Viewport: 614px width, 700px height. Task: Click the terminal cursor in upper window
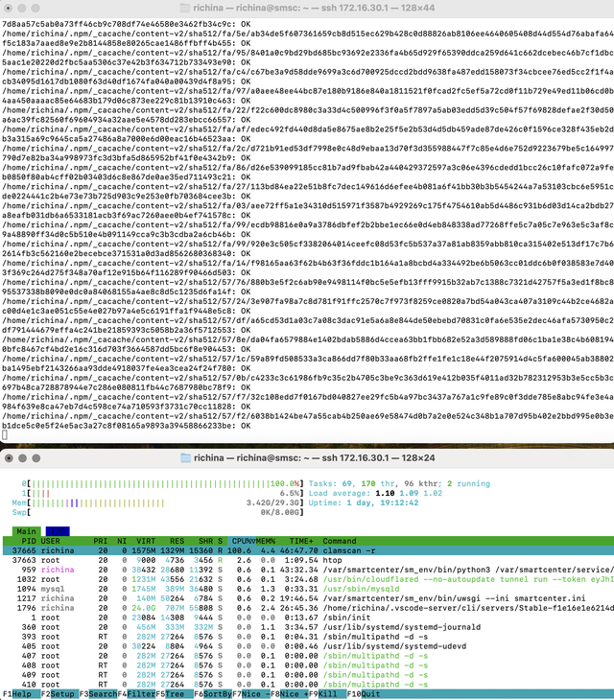pos(5,435)
